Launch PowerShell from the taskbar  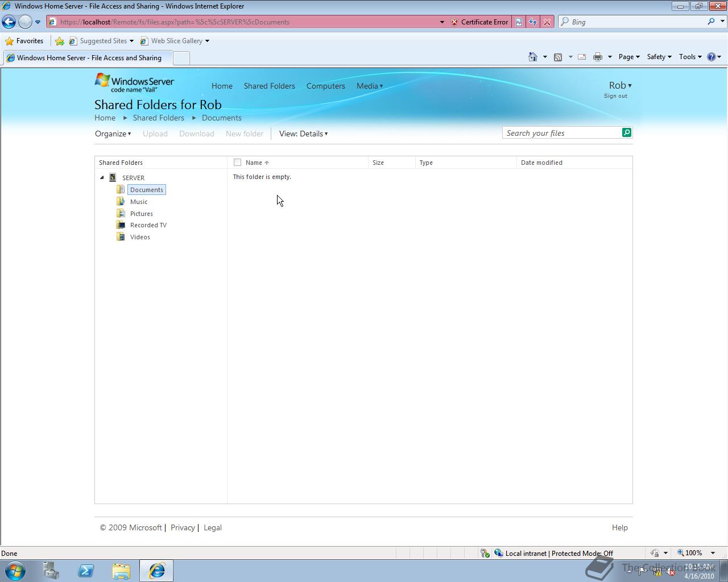(86, 571)
